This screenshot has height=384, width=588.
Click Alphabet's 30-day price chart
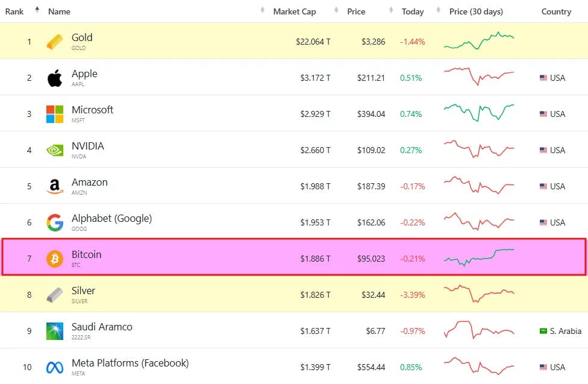[479, 221]
